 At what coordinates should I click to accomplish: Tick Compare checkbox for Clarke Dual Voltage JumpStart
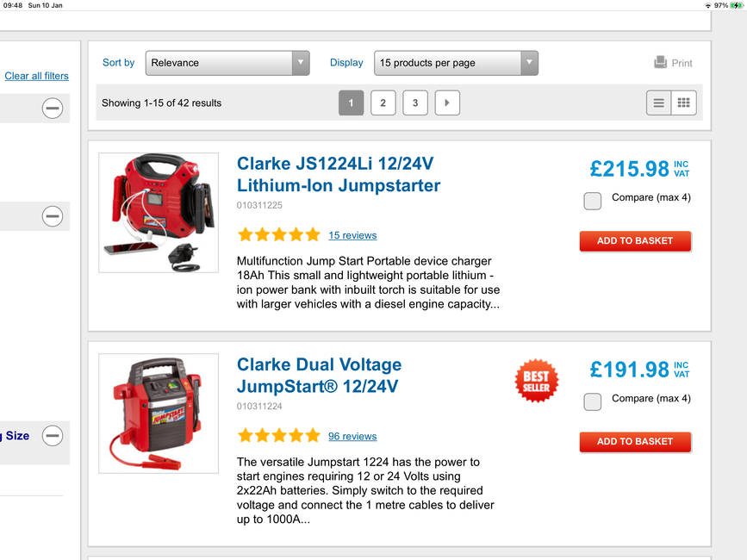click(592, 401)
